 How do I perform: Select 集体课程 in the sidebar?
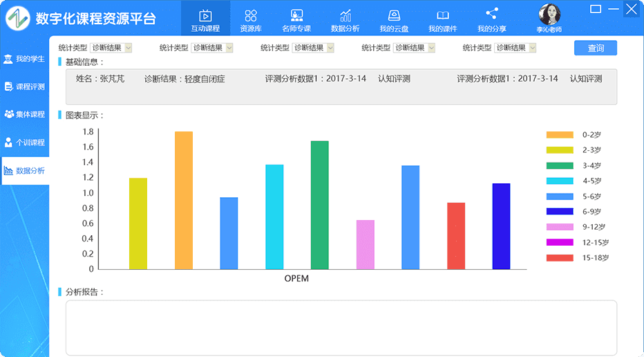tap(25, 114)
